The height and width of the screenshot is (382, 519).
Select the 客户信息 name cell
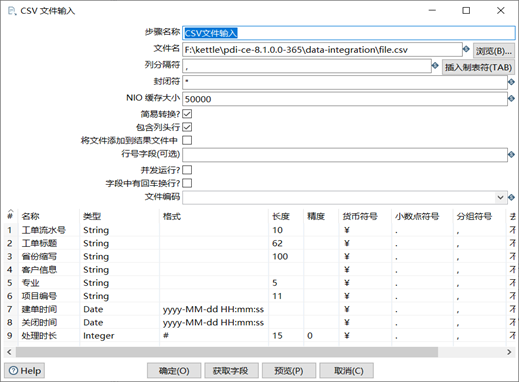[49, 269]
